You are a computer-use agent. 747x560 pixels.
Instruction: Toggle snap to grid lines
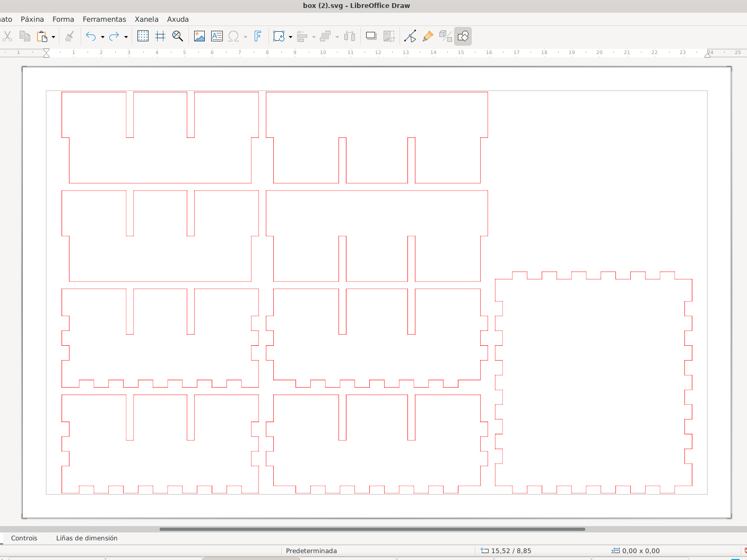point(160,36)
